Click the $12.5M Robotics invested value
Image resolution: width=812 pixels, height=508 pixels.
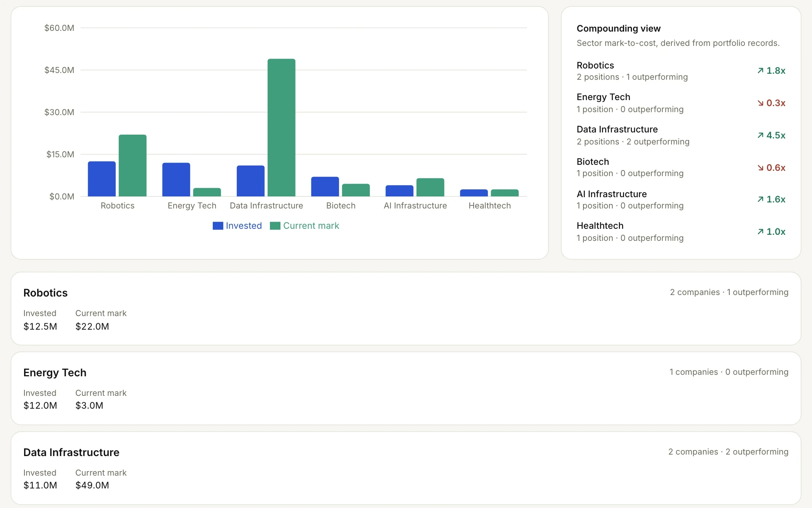pyautogui.click(x=40, y=326)
